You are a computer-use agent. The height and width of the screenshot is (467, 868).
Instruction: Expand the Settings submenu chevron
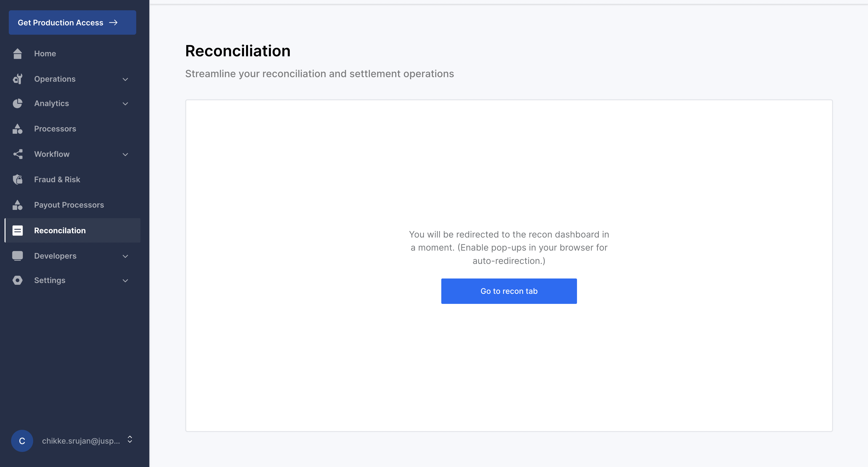pos(125,281)
